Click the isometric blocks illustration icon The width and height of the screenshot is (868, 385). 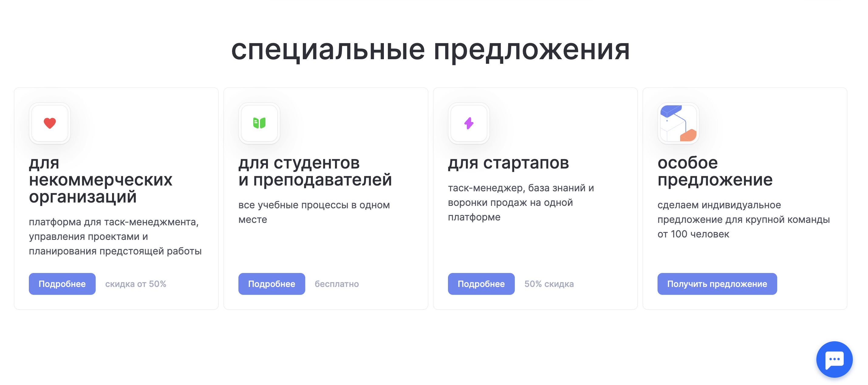[x=678, y=123]
